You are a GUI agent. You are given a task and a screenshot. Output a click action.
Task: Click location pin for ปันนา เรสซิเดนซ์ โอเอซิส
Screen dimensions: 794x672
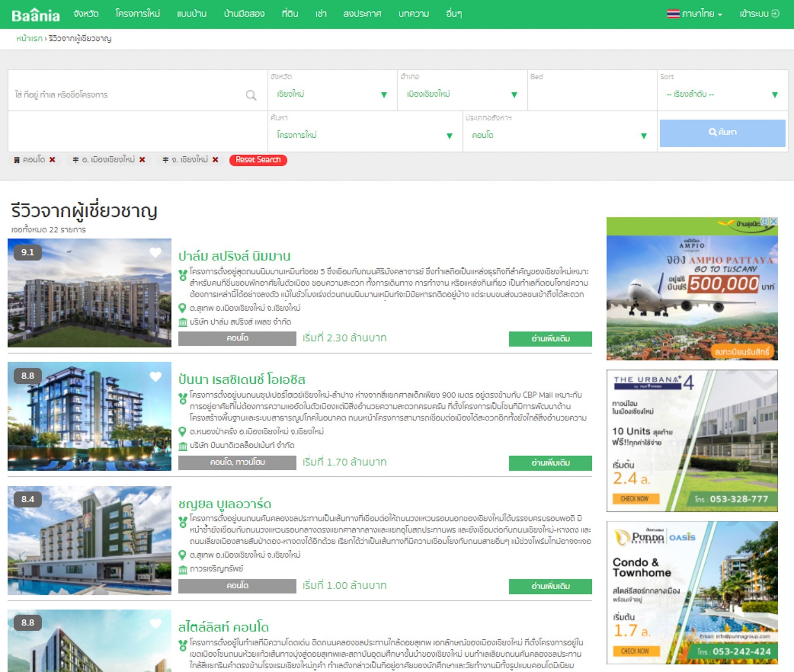(182, 432)
